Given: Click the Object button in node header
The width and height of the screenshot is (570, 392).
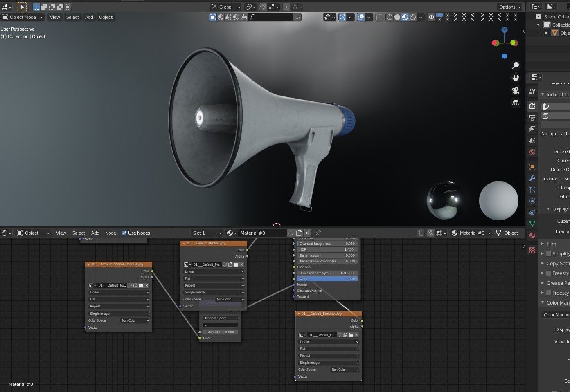Looking at the screenshot, I should tap(507, 233).
